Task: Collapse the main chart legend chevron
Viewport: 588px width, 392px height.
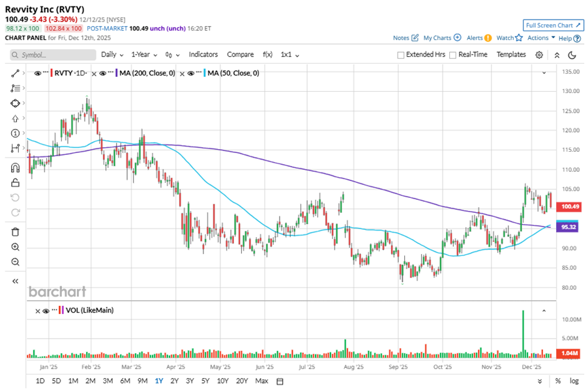Action: 544,73
